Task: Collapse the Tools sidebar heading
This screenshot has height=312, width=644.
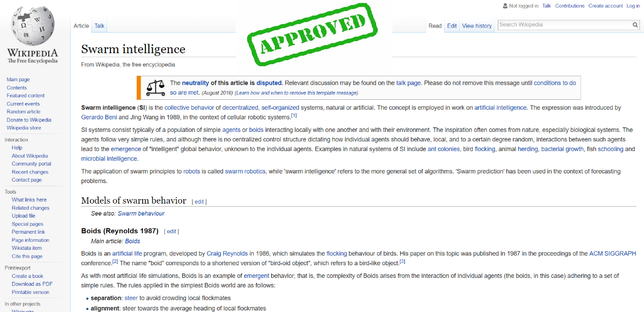Action: pos(10,192)
